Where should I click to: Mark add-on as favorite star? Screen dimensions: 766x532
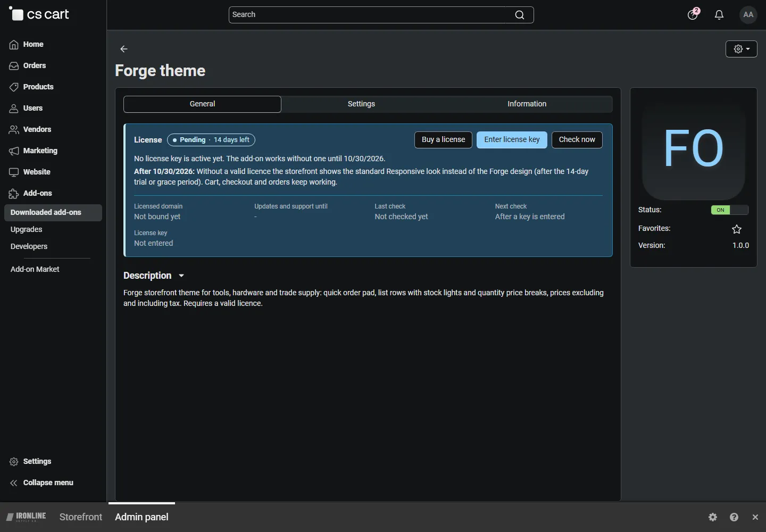737,229
